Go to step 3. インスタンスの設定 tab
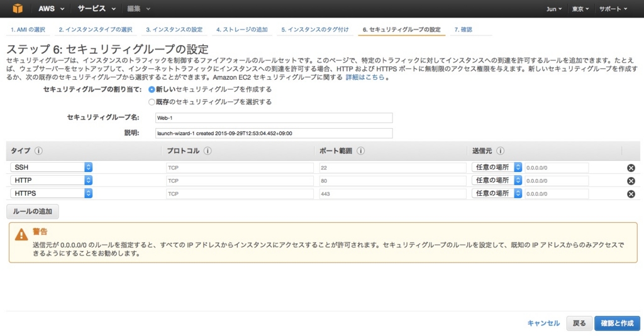This screenshot has width=644, height=336. click(174, 30)
